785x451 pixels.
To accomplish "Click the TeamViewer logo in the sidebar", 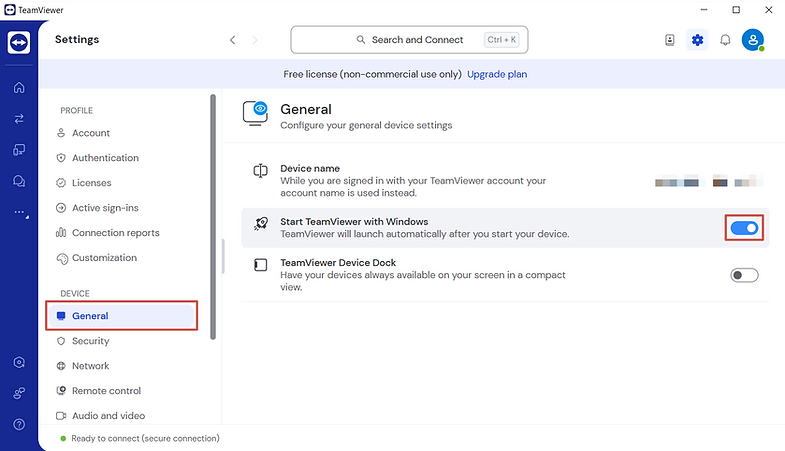I will (x=19, y=43).
